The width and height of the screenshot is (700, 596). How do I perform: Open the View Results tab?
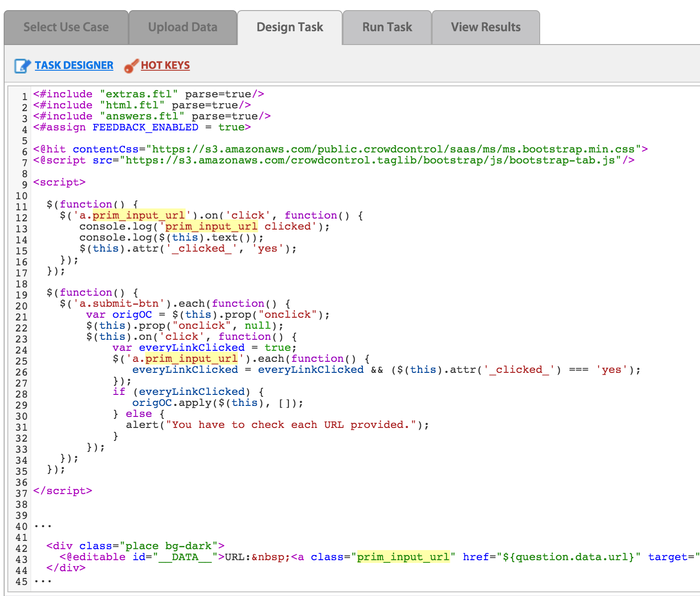486,28
